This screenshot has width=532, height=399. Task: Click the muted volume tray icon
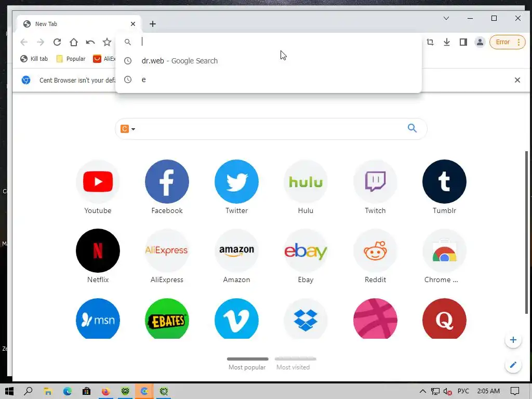[448, 391]
